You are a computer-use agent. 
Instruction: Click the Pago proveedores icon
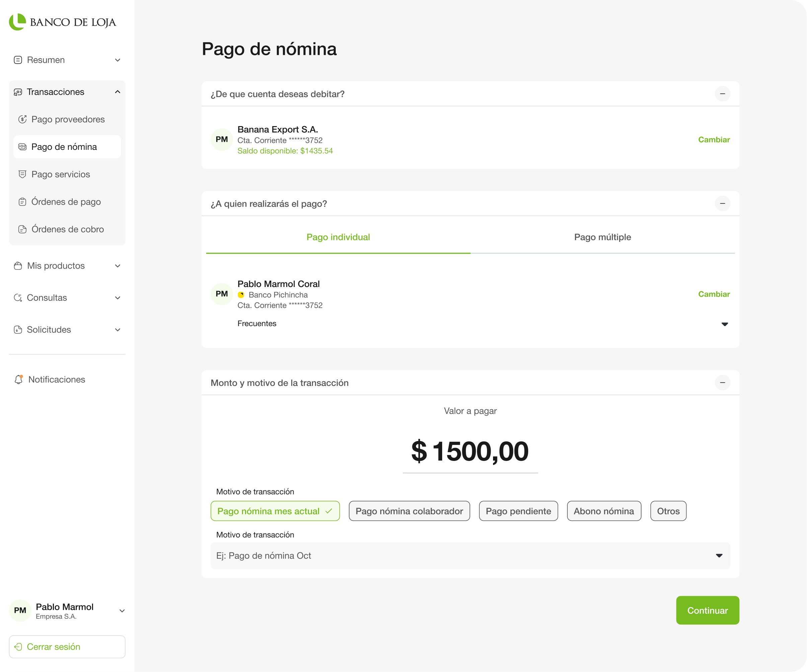(22, 119)
